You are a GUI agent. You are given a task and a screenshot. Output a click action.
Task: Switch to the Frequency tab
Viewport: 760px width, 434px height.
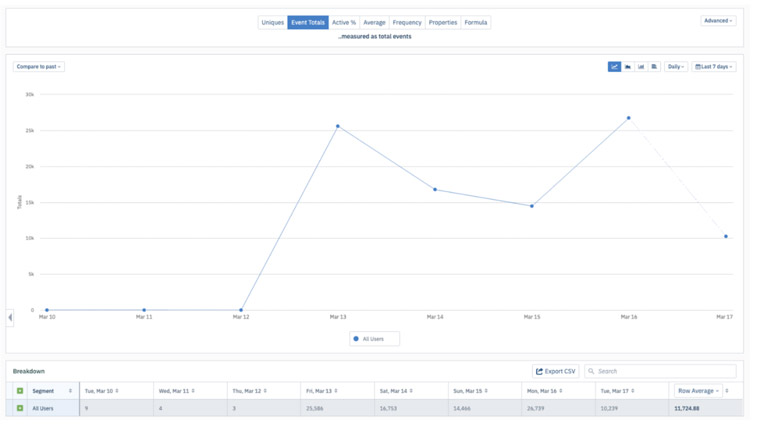coord(407,22)
